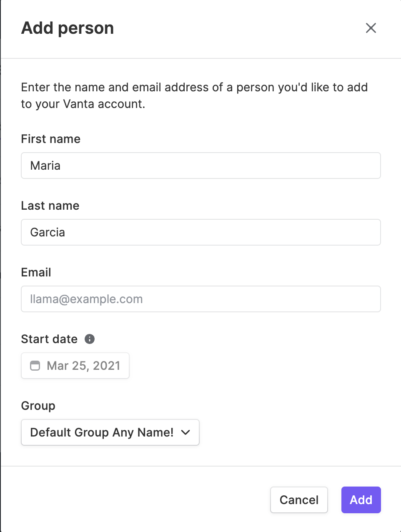The height and width of the screenshot is (532, 401).
Task: Click the Email label text
Action: pos(36,272)
